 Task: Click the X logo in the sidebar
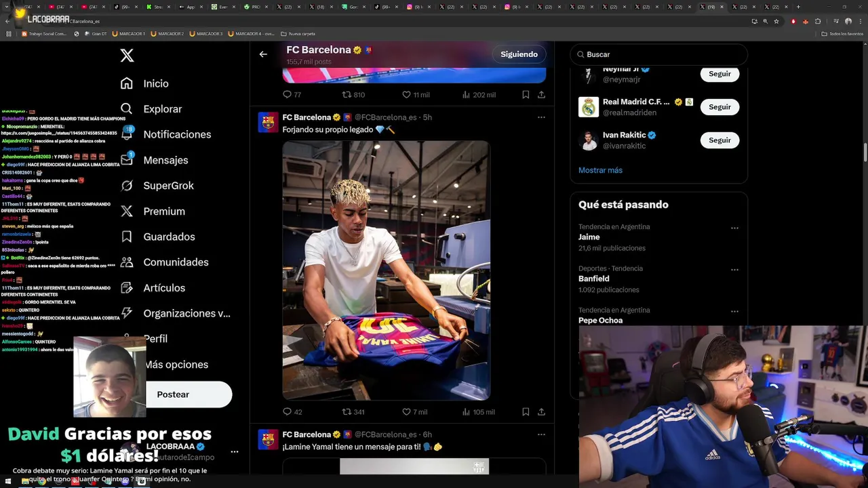pos(127,56)
